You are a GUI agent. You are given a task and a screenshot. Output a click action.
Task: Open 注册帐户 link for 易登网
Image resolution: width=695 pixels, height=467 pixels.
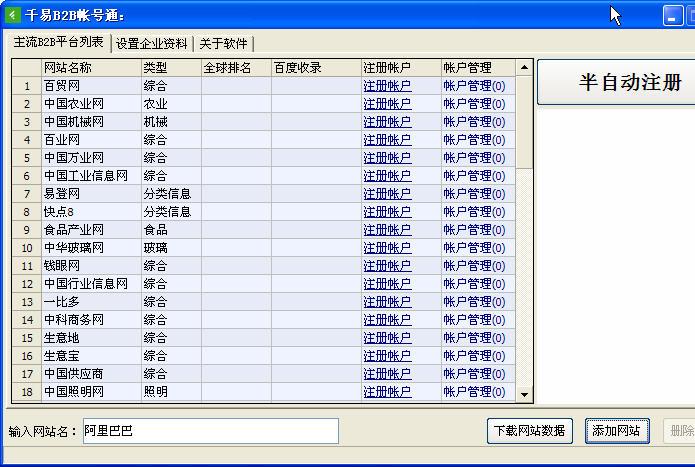coord(387,194)
